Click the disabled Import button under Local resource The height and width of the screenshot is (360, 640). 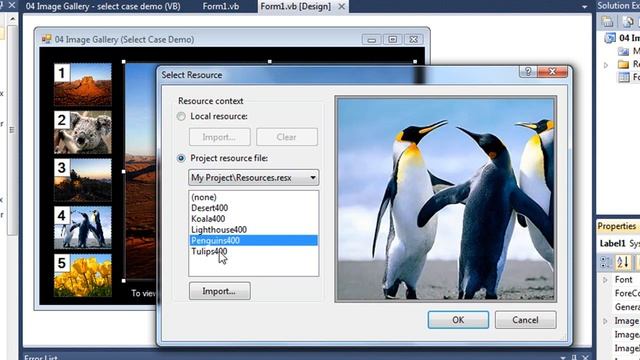[220, 137]
